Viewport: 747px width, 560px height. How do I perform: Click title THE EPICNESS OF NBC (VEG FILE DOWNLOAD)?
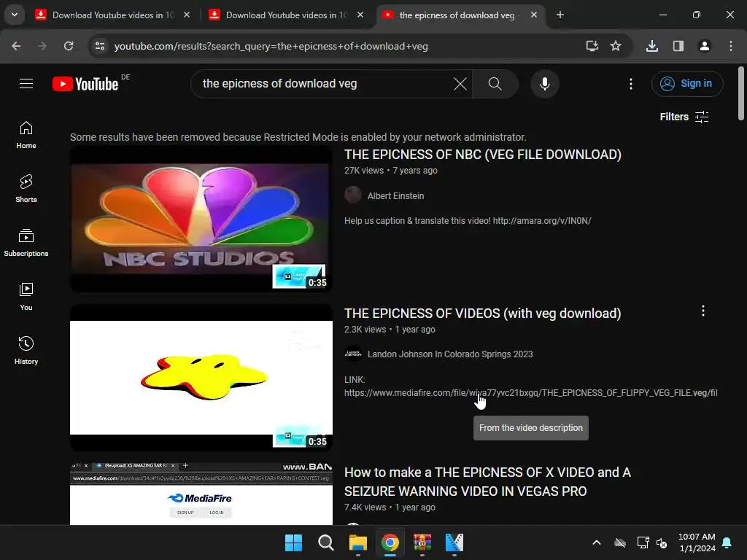coord(483,155)
